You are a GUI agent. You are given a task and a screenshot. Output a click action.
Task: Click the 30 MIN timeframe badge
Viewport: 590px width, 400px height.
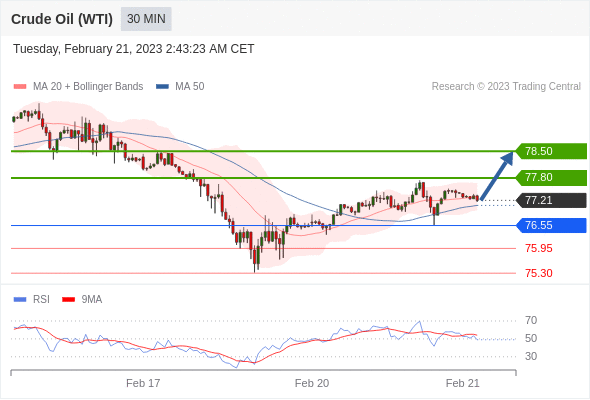[x=146, y=19]
